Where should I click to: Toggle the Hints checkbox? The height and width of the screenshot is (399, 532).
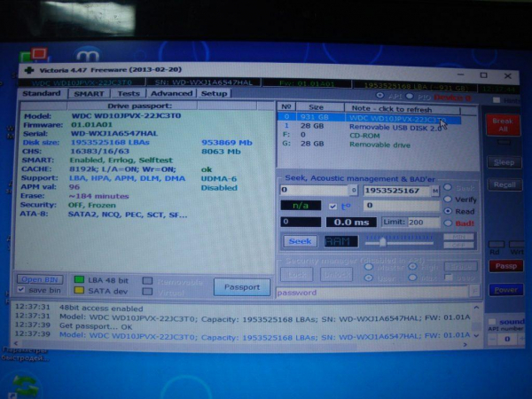click(497, 100)
